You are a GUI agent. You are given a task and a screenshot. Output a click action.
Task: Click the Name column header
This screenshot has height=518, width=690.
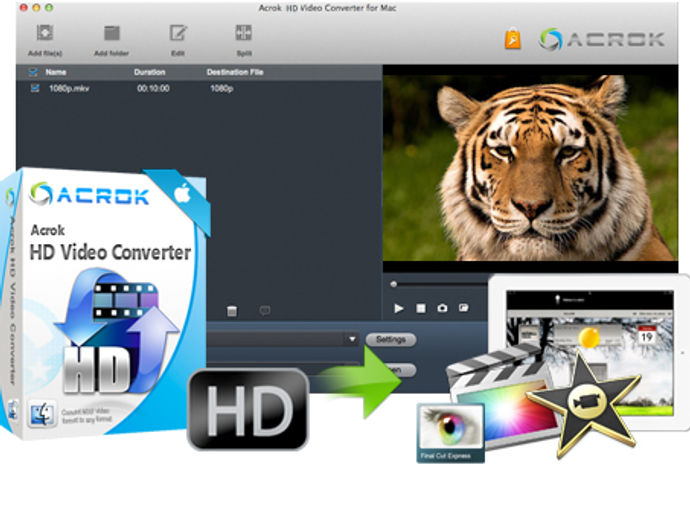point(56,72)
